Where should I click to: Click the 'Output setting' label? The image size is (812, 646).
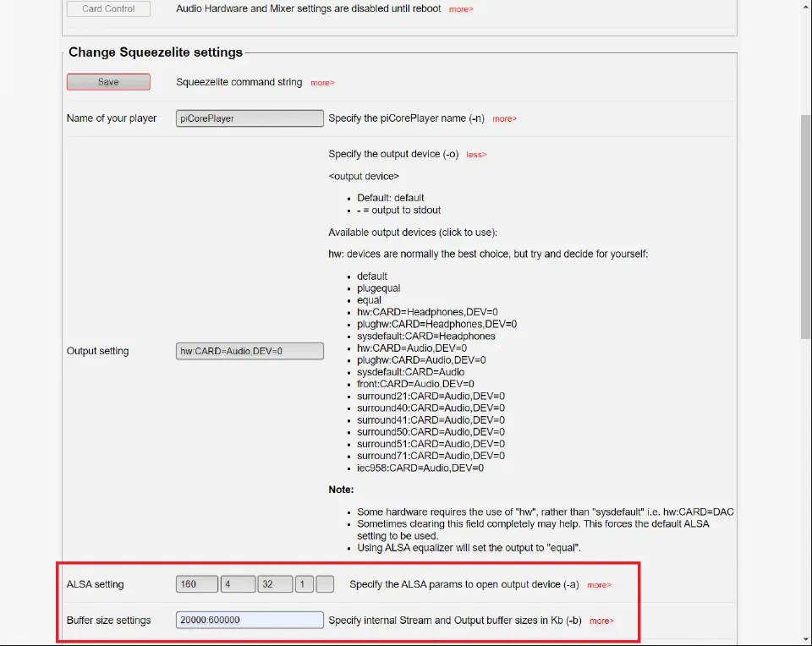[97, 351]
